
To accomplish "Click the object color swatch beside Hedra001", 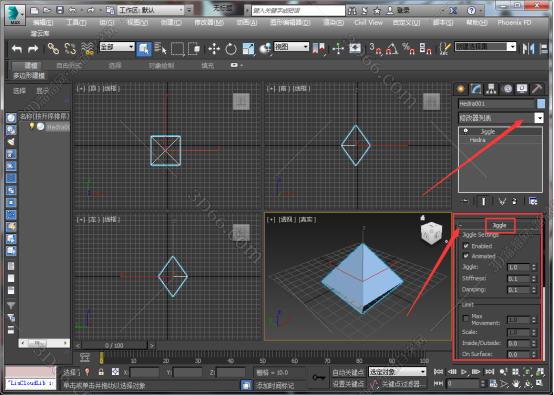I will tap(541, 104).
